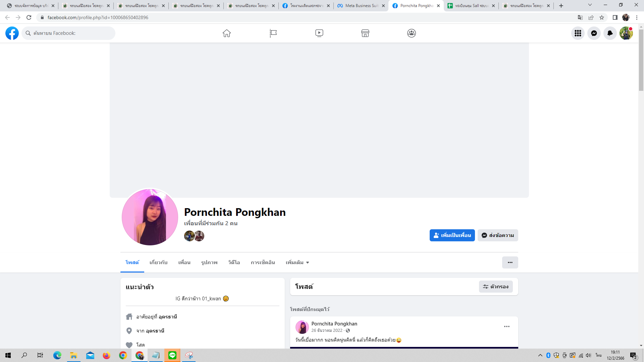
Task: Open the nine-dot menu grid icon
Action: tap(578, 33)
